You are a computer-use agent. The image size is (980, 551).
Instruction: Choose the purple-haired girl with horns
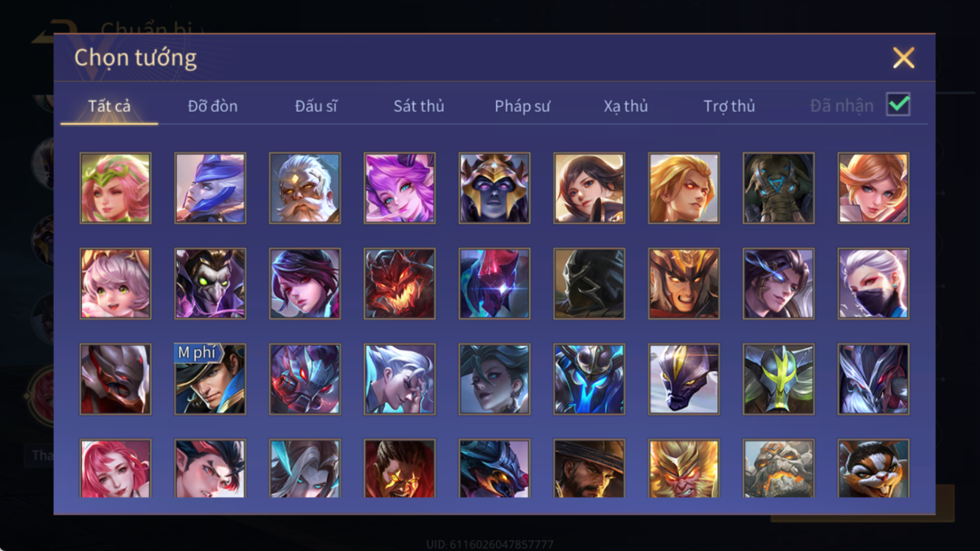[400, 188]
